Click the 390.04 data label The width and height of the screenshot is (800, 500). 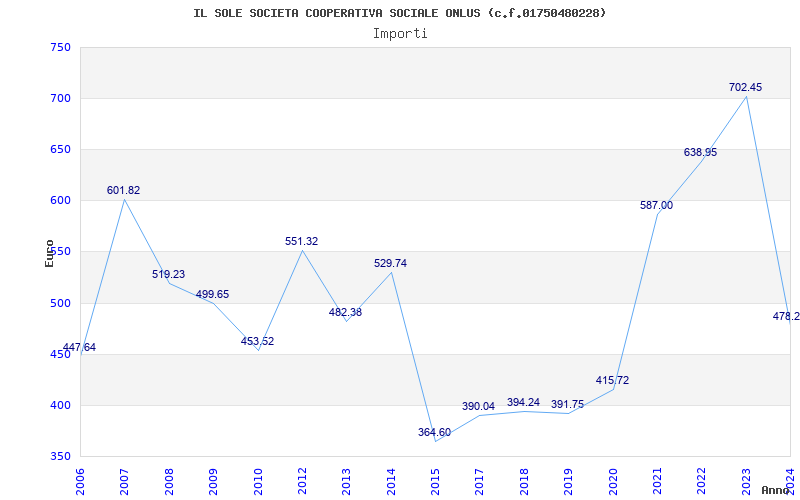(478, 407)
